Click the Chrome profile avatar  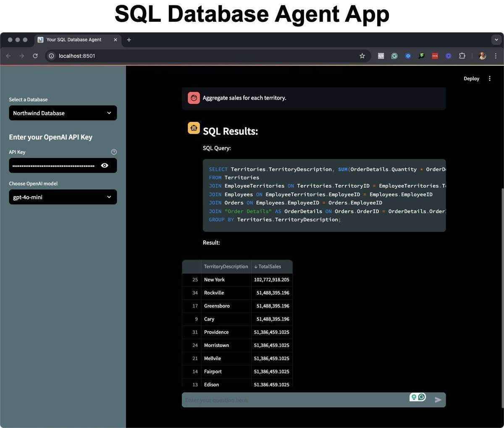pyautogui.click(x=483, y=56)
